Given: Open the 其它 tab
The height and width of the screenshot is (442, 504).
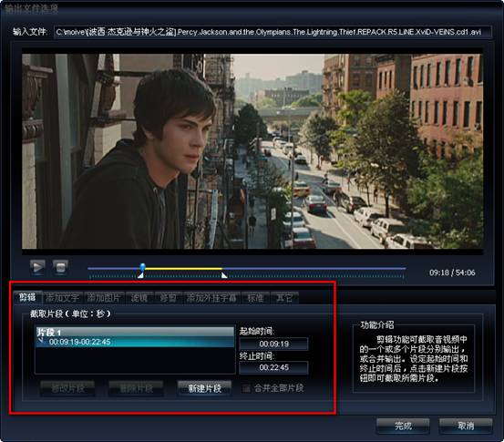Looking at the screenshot, I should point(284,298).
